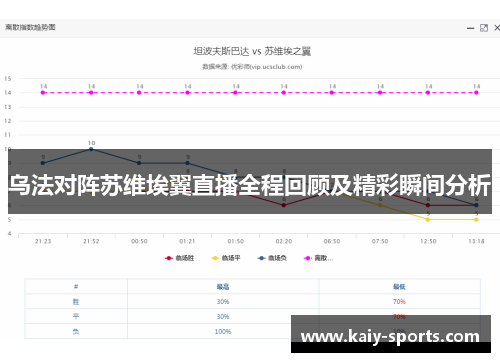This screenshot has width=500, height=362.
Task: Select the red point 6 at 12:50
Action: pos(428,205)
